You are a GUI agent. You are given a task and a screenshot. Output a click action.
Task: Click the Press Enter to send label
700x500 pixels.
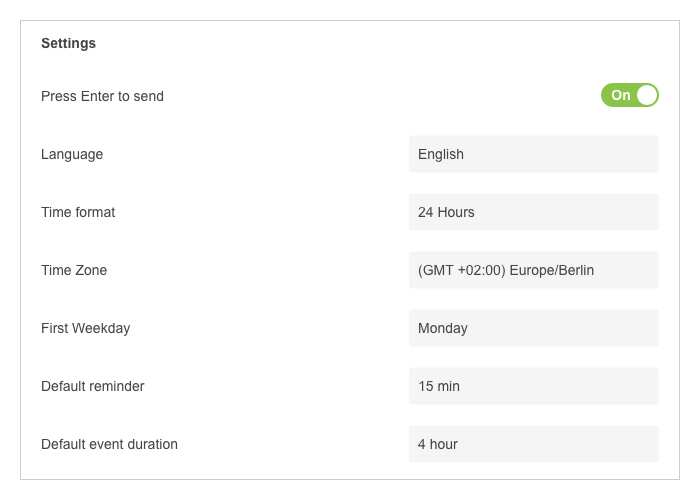pyautogui.click(x=102, y=96)
